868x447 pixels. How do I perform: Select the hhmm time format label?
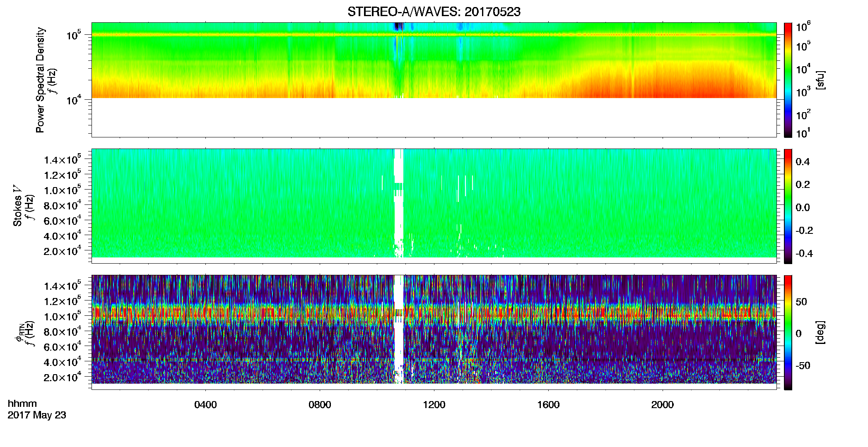coord(22,404)
